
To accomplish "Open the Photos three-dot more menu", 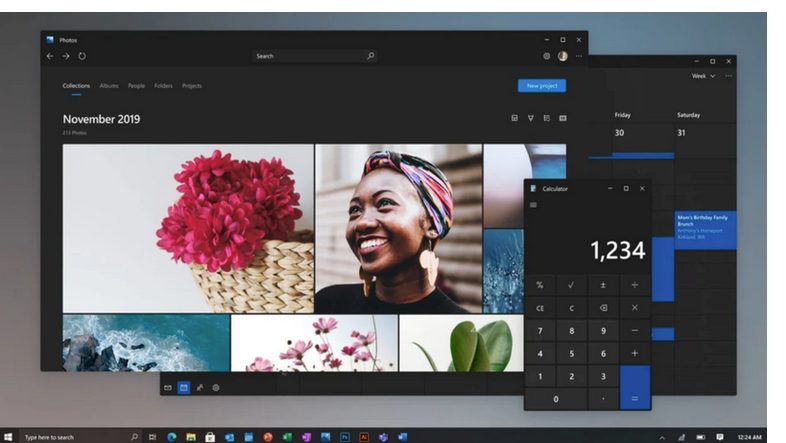I will point(578,56).
